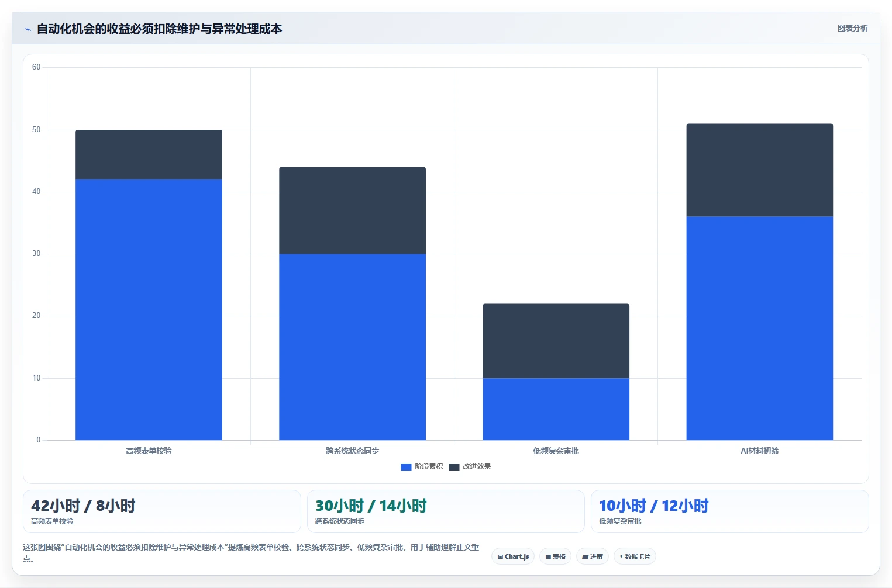Click the 阶段累积 legend label
The image size is (892, 588).
(429, 466)
